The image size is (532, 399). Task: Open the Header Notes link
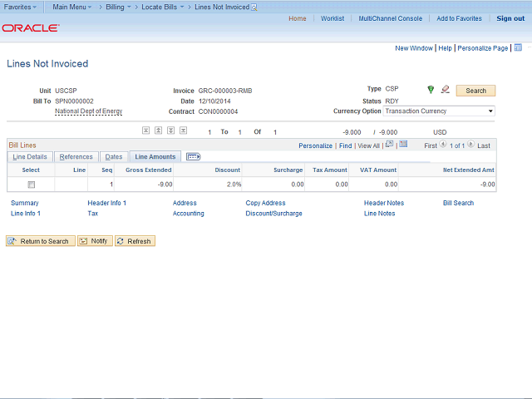[384, 203]
